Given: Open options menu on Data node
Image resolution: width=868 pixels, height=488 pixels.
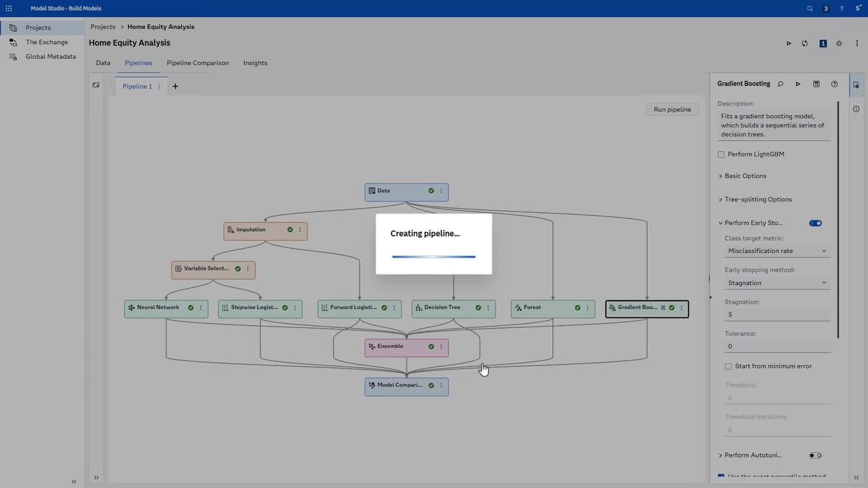Looking at the screenshot, I should [x=441, y=191].
